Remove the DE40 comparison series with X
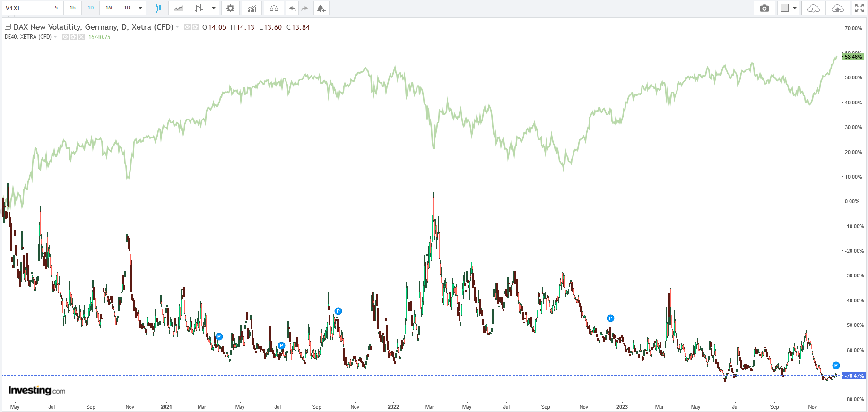 [x=81, y=37]
